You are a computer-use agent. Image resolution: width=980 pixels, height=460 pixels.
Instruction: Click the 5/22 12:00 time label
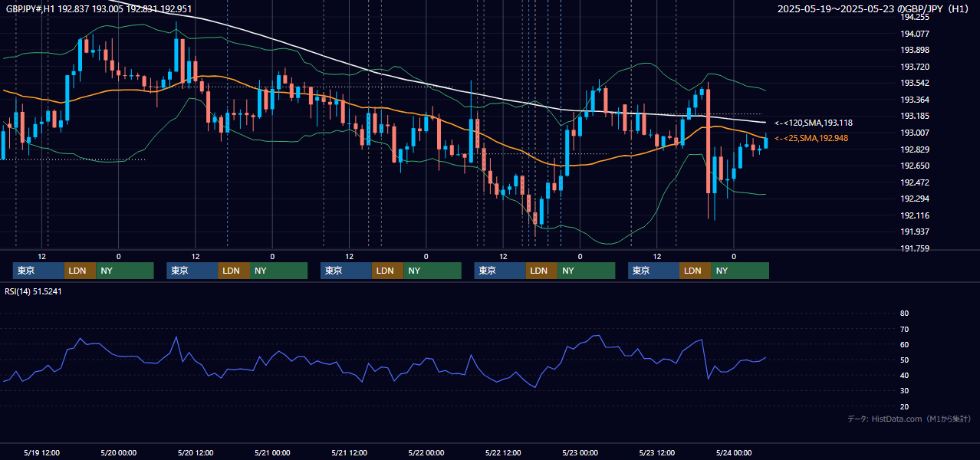(503, 453)
